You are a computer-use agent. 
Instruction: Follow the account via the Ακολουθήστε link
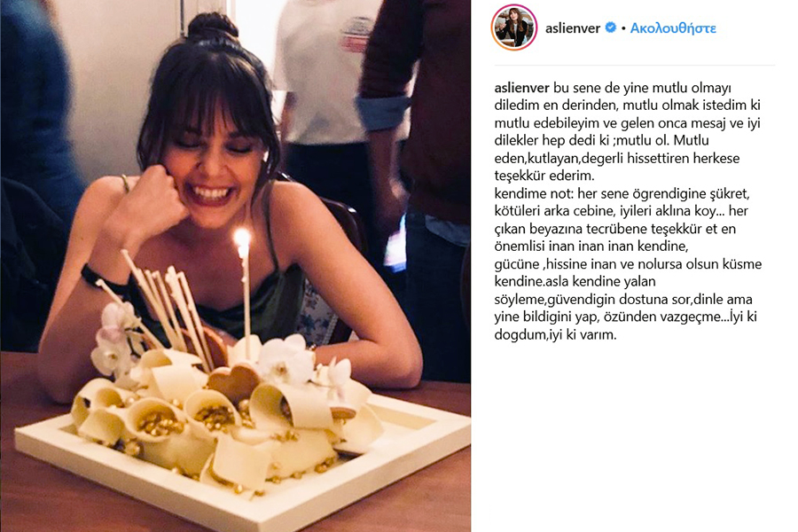[x=673, y=28]
